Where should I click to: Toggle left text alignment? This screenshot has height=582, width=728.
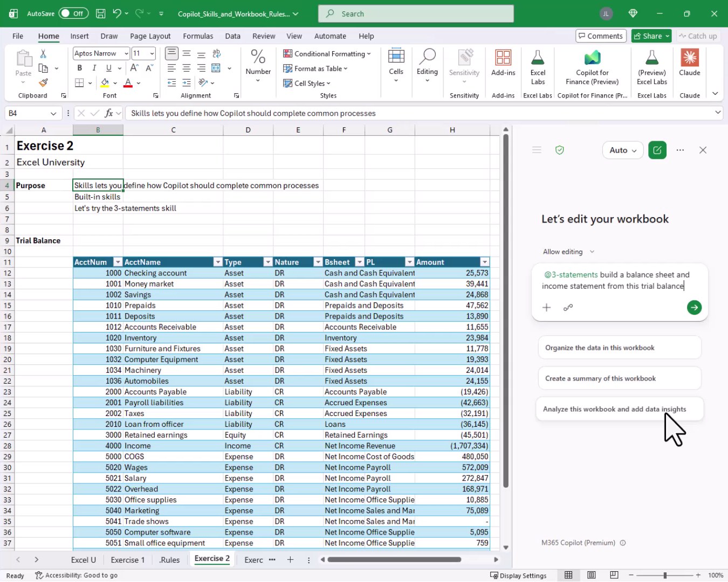171,68
